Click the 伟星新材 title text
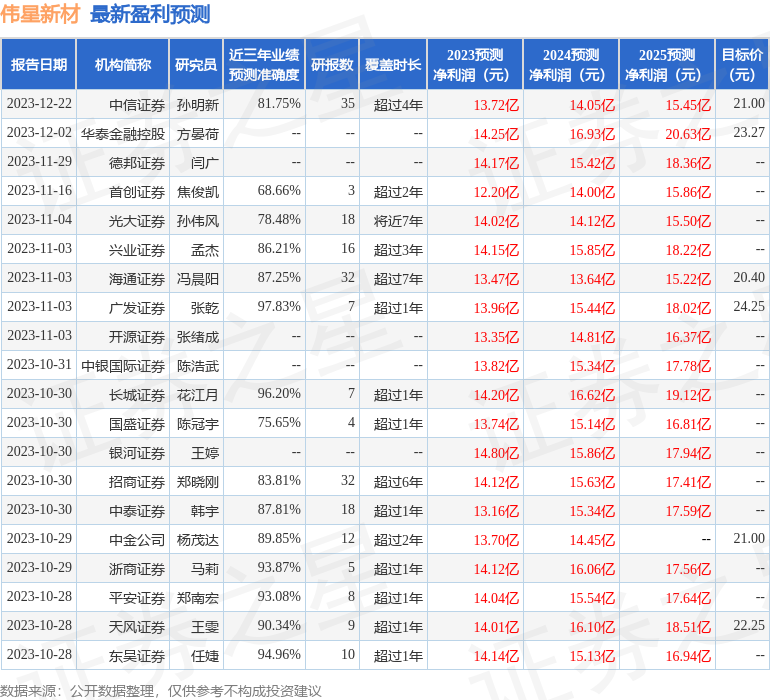The width and height of the screenshot is (770, 700). [x=40, y=14]
